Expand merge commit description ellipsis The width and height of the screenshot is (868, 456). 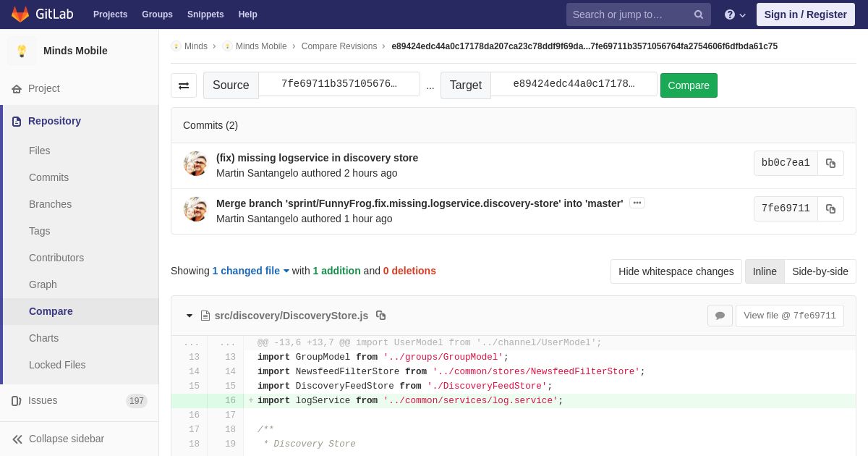637,203
